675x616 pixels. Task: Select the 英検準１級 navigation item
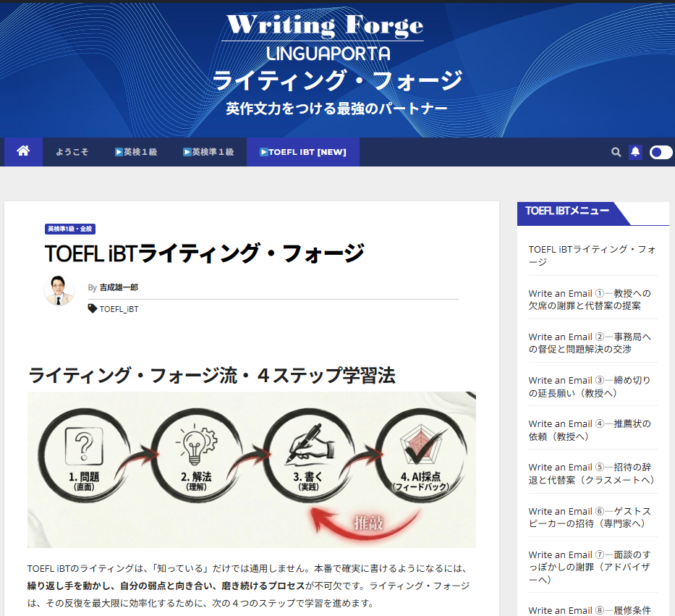208,152
